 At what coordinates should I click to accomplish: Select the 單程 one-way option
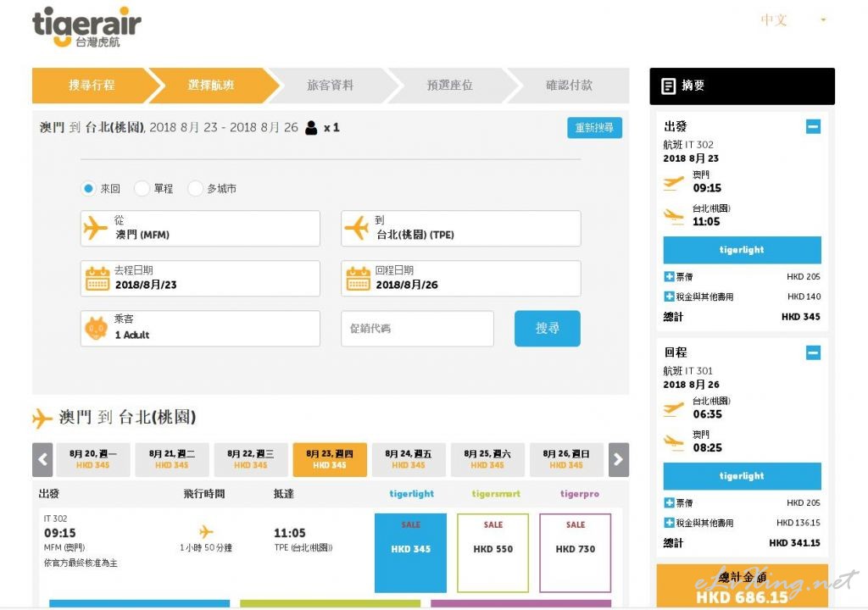(142, 189)
